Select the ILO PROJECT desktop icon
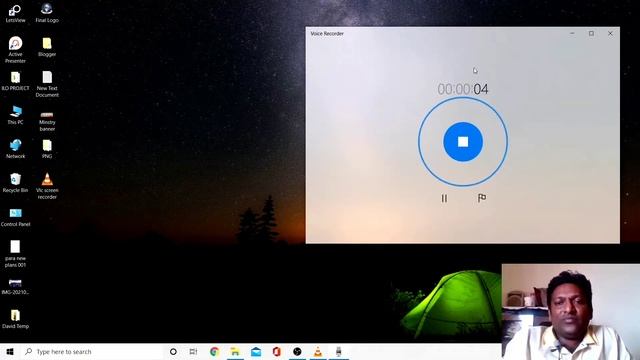The width and height of the screenshot is (640, 360). (16, 81)
